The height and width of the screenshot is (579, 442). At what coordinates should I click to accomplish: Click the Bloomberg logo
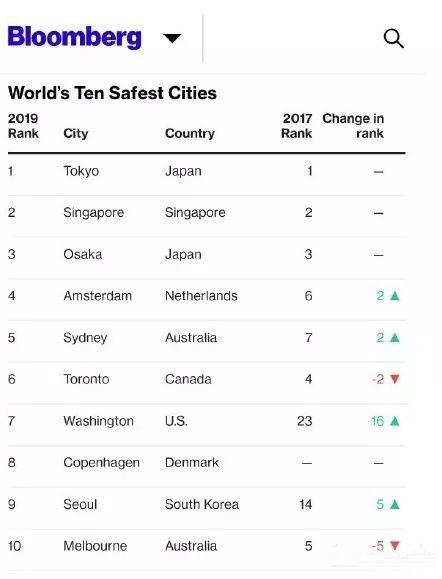pos(75,37)
